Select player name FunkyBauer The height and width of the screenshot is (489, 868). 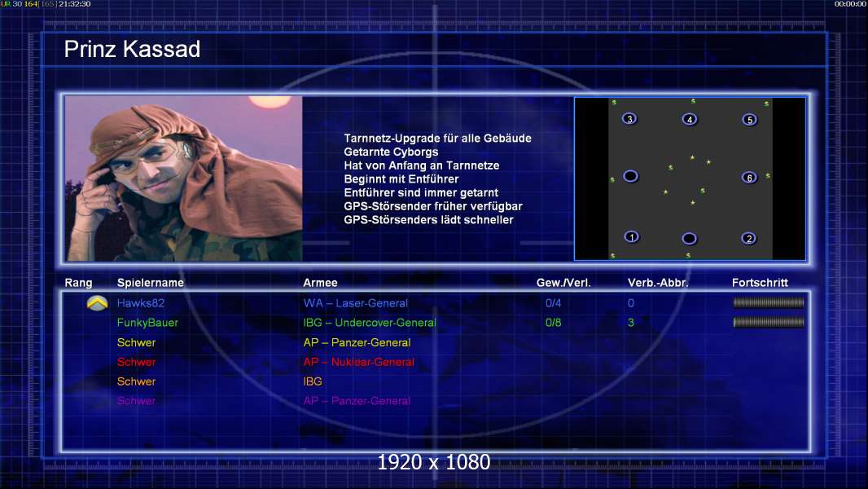tap(147, 322)
